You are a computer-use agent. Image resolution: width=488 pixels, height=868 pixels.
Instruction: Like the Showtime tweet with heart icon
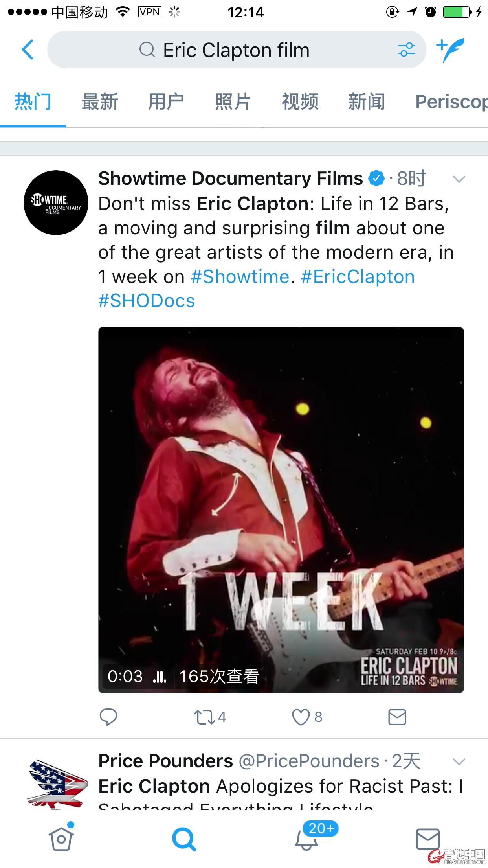pos(301,717)
